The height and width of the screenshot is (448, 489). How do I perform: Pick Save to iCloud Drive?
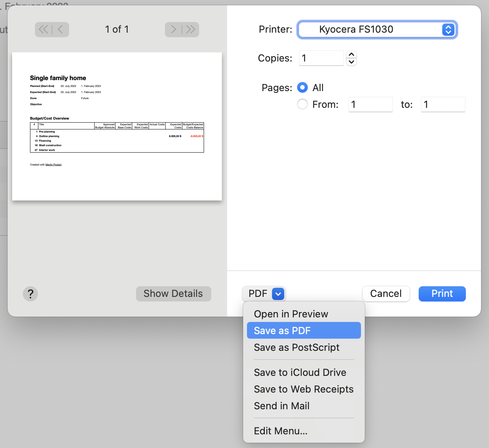click(x=300, y=372)
